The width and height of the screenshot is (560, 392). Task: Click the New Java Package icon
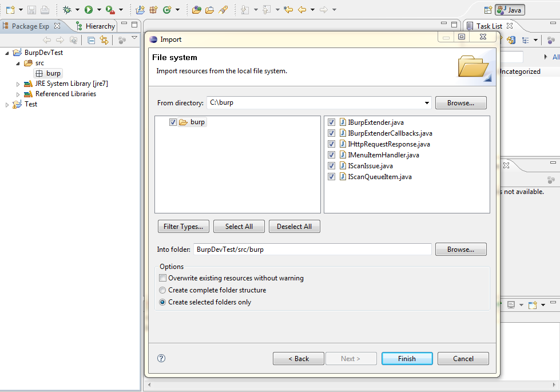153,10
